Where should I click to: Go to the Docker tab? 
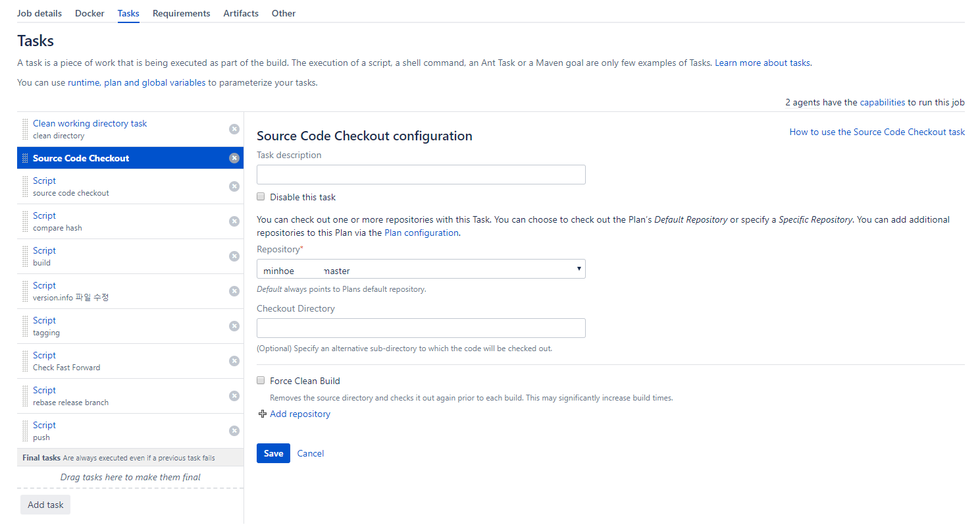click(90, 13)
